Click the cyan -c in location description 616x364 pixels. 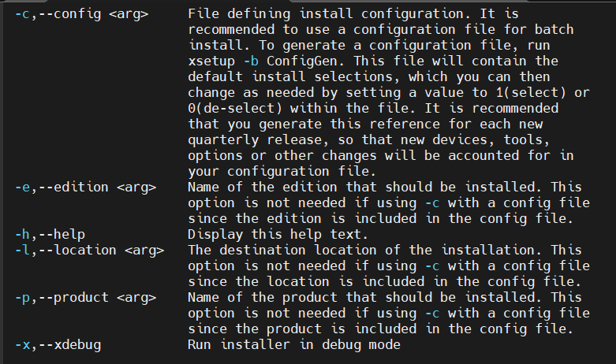coord(432,266)
